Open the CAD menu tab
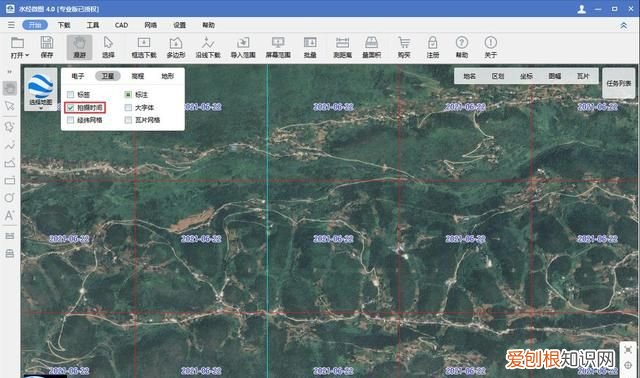640x378 pixels. click(121, 25)
